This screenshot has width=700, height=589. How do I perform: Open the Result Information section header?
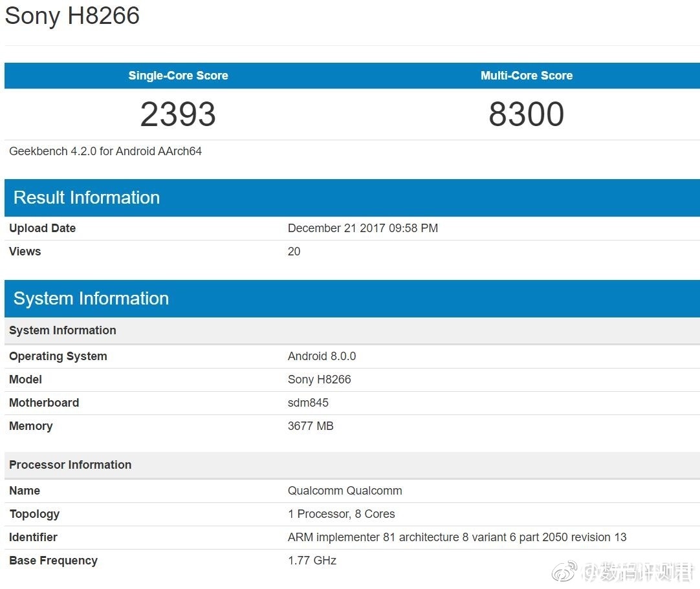86,197
